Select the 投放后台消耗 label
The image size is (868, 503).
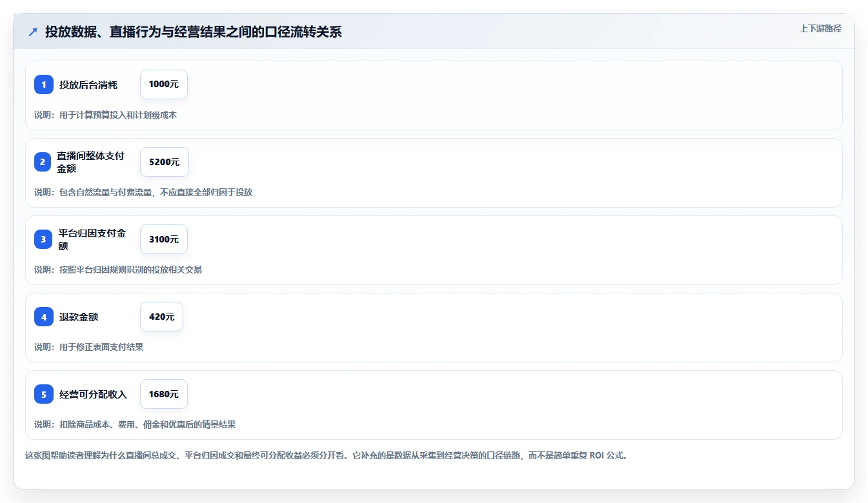(x=88, y=84)
